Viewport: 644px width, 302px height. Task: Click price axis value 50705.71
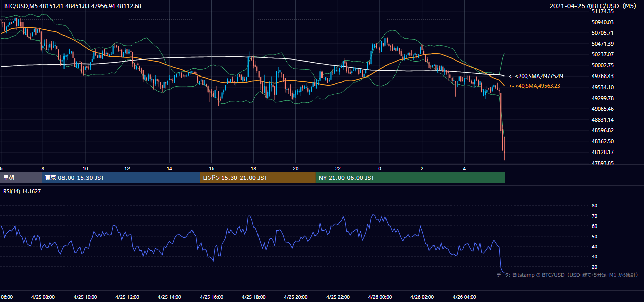point(603,33)
